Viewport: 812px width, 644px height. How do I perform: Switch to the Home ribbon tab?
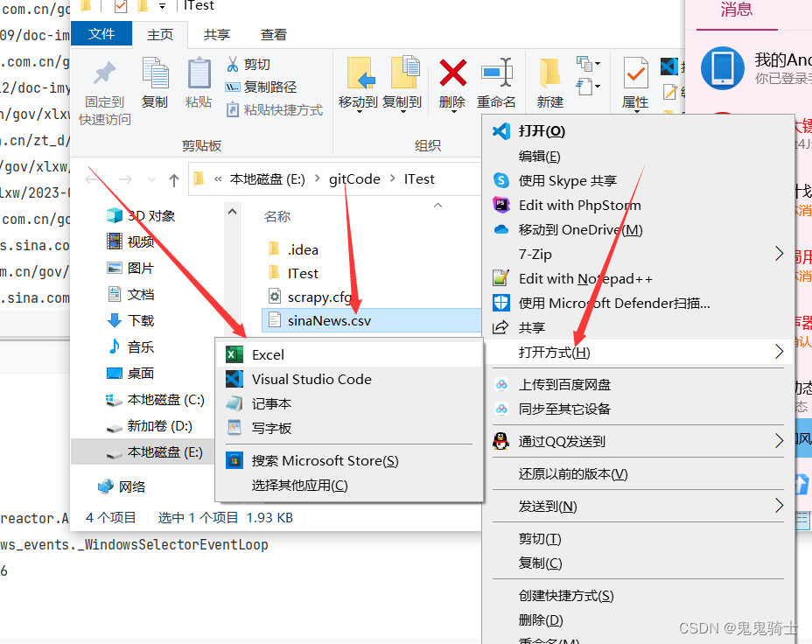point(160,35)
